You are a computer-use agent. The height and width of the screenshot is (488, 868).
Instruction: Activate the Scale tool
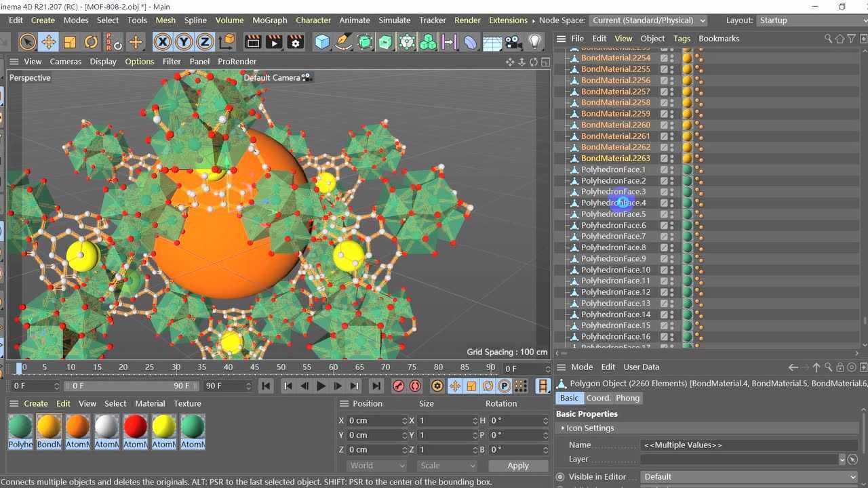click(x=70, y=42)
